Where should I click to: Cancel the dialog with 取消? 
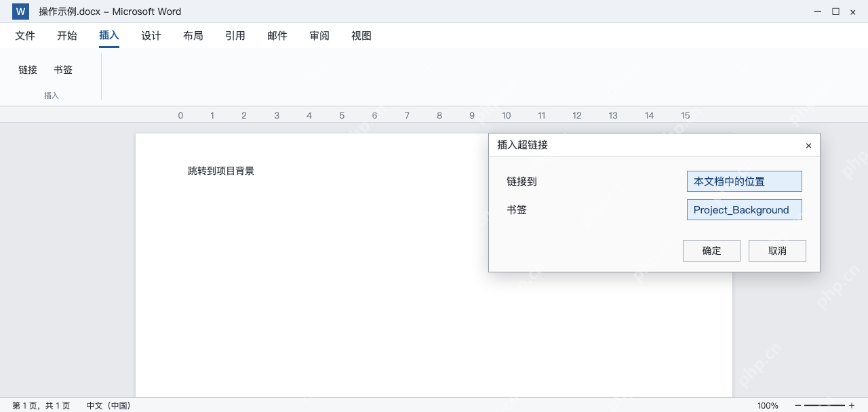[x=778, y=251]
